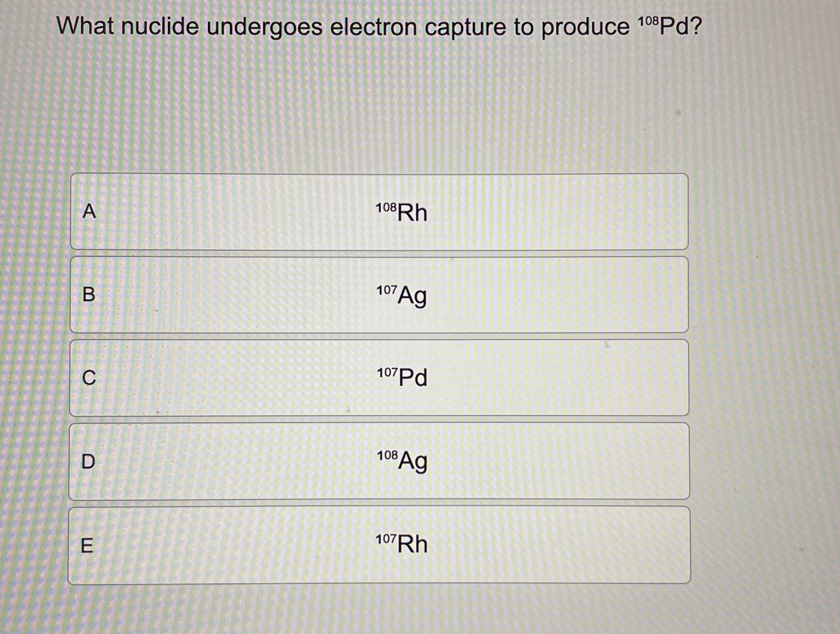Select answer option A 108Rh
840x634 pixels.
[379, 211]
